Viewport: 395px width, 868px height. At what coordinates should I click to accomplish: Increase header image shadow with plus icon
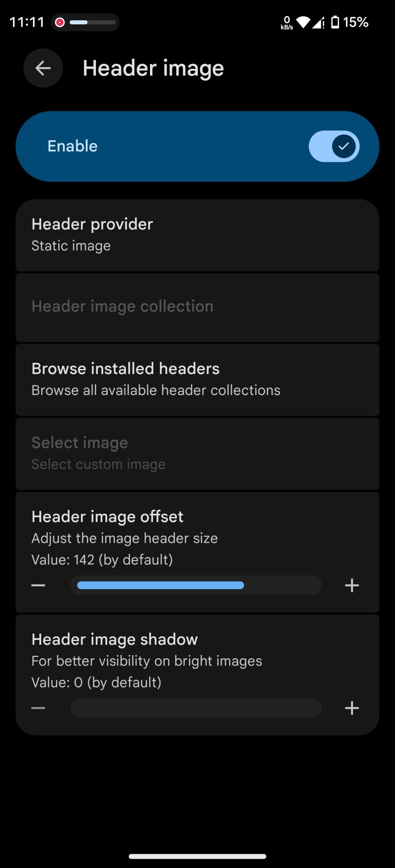point(352,708)
